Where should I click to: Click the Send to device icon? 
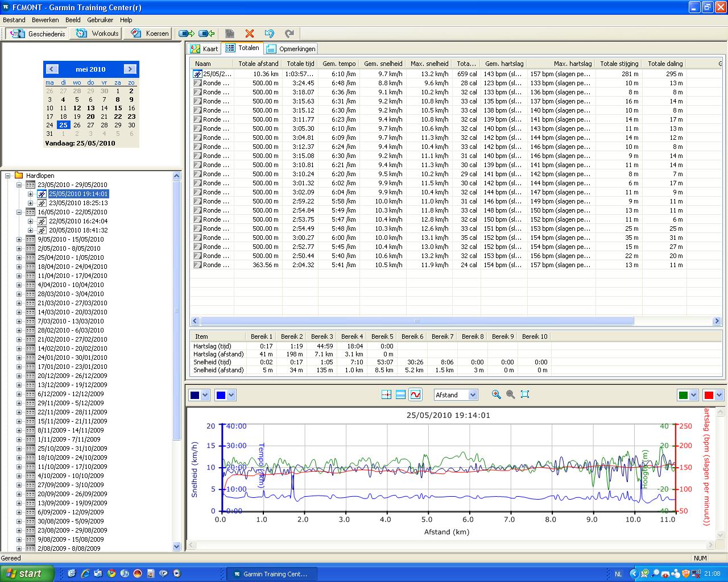(x=187, y=34)
